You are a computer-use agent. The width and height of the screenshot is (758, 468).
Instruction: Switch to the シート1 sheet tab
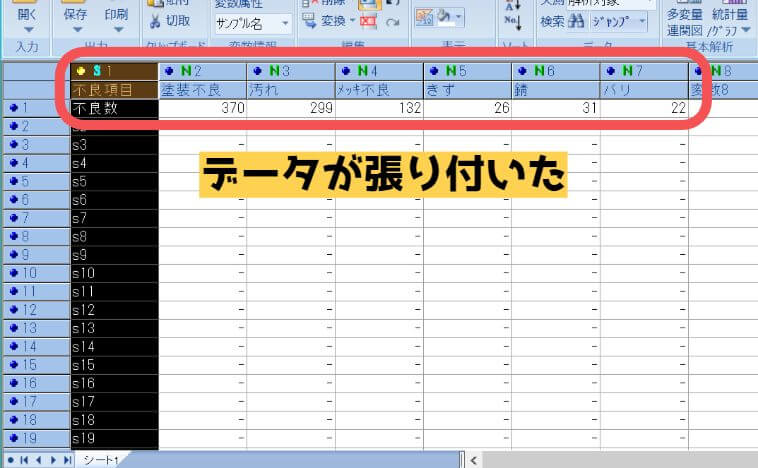pos(100,460)
